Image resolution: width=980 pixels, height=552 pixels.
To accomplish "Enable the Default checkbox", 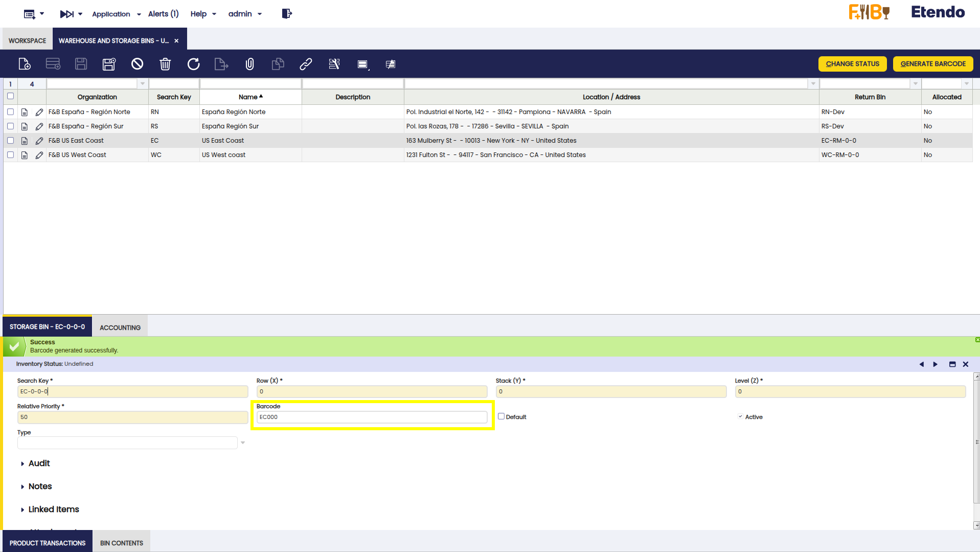I will pyautogui.click(x=501, y=416).
